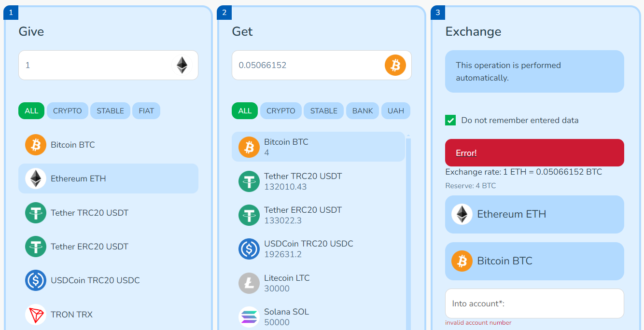Click the 'invalid account number' message
The image size is (644, 330).
[x=478, y=323]
